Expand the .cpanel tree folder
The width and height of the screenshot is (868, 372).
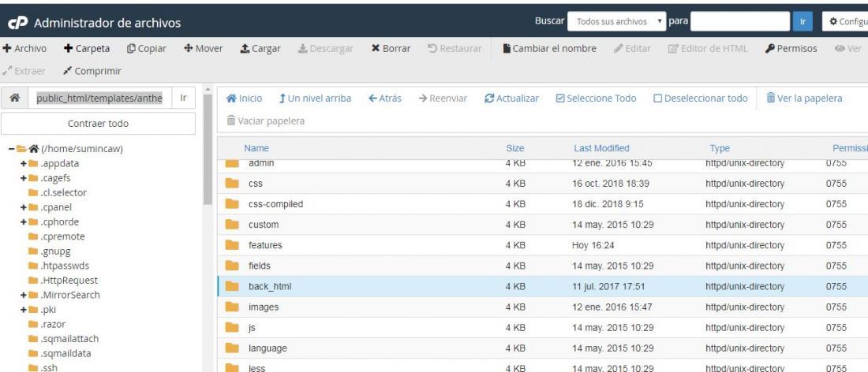click(x=23, y=207)
